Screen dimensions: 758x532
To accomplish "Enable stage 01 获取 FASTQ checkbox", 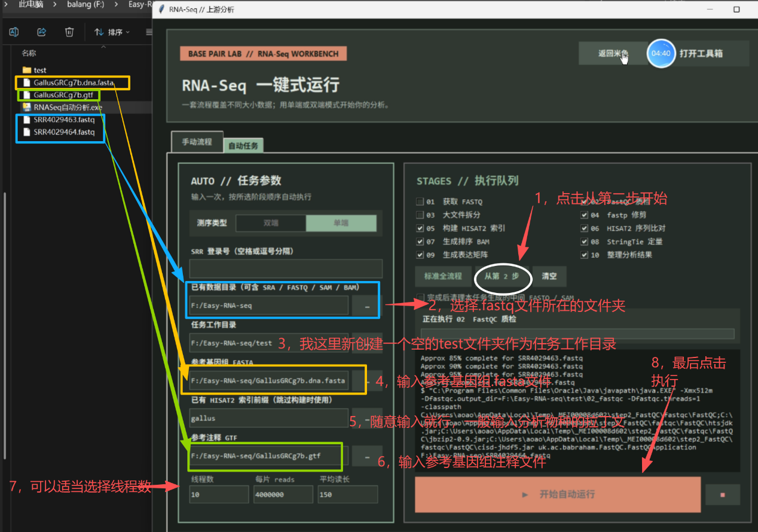I will [x=420, y=202].
